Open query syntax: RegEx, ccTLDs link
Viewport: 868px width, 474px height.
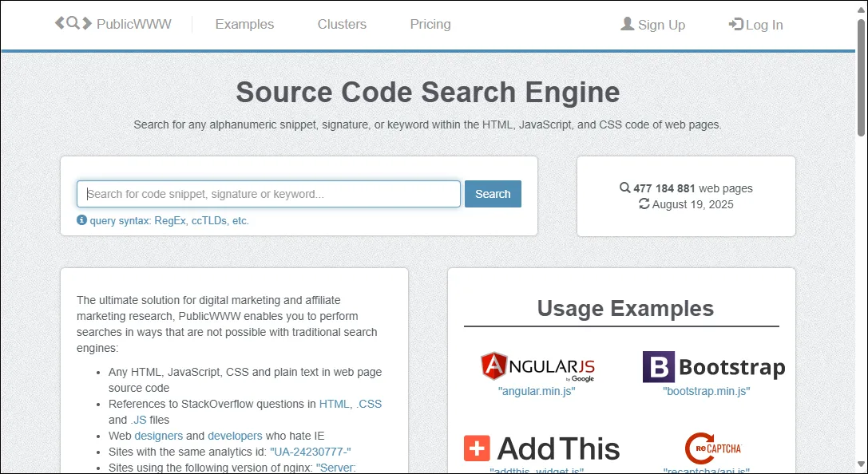click(x=169, y=221)
